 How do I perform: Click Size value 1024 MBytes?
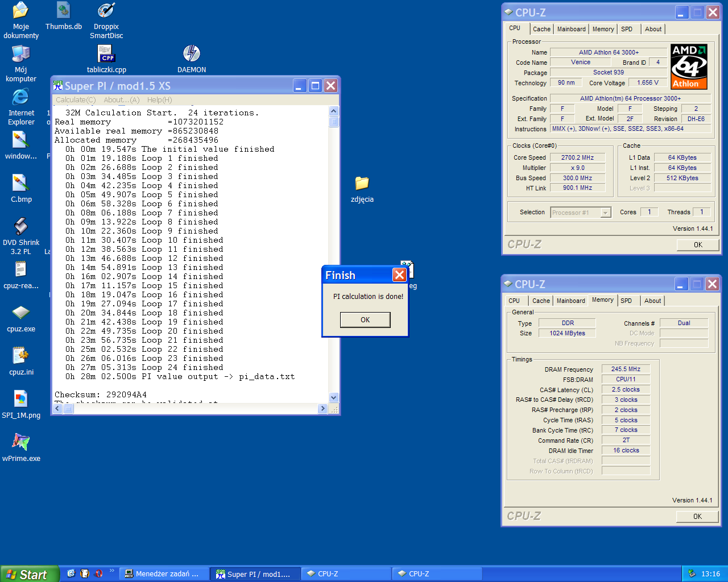pyautogui.click(x=567, y=333)
